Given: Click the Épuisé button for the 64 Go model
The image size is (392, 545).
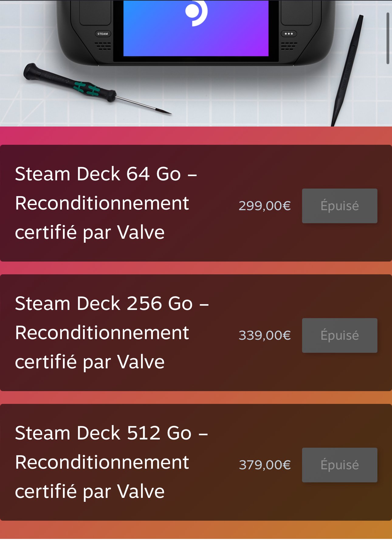Looking at the screenshot, I should point(339,206).
